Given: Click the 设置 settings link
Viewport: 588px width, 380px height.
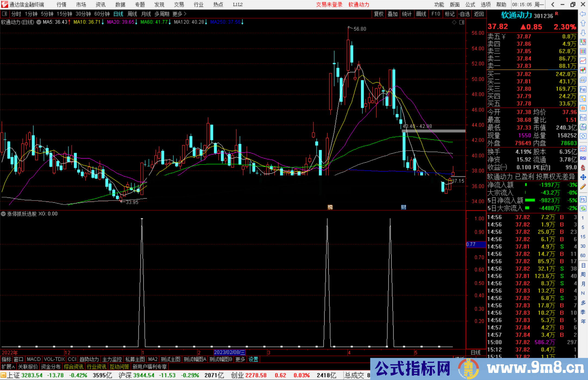Looking at the screenshot, I should tap(253, 359).
